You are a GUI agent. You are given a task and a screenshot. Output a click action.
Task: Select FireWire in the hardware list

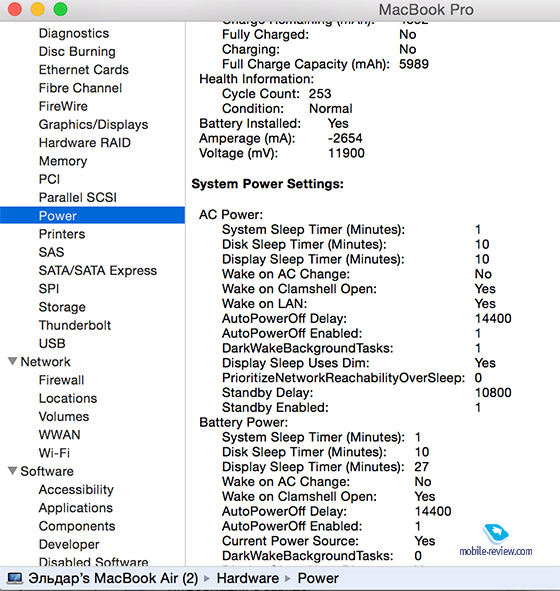pyautogui.click(x=63, y=106)
